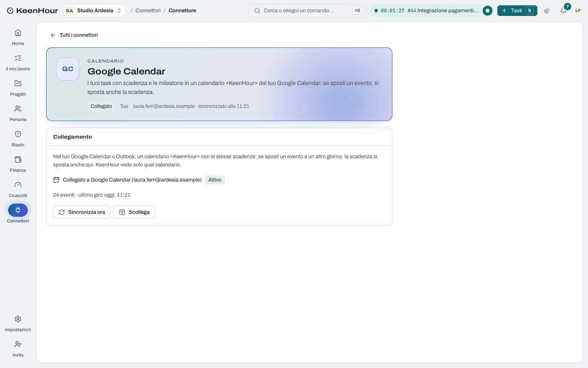Open Rischi shield icon

click(x=18, y=134)
